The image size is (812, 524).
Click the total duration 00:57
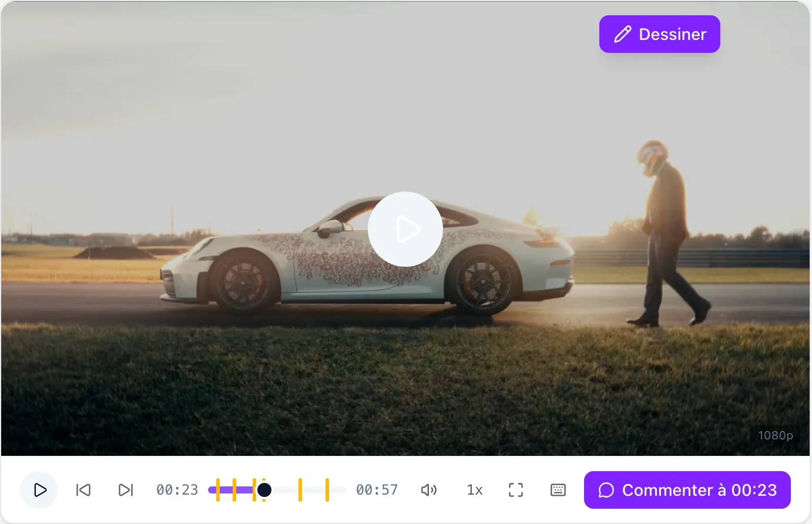coord(377,490)
